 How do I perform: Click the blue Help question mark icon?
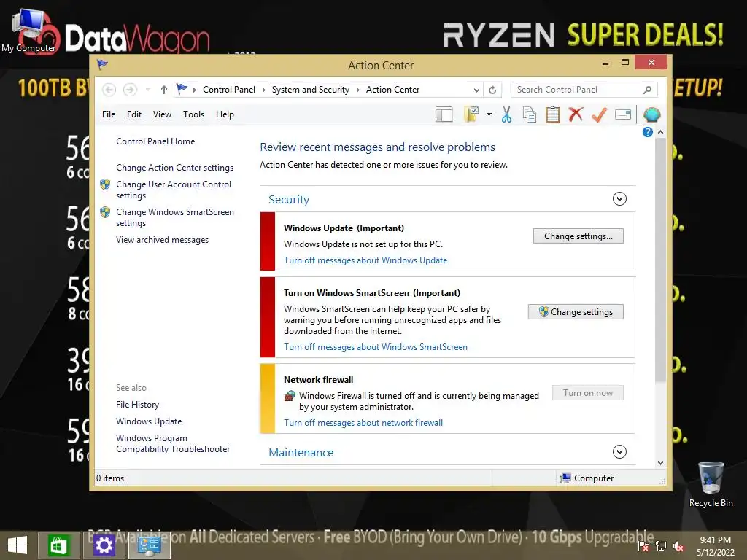[x=648, y=133]
